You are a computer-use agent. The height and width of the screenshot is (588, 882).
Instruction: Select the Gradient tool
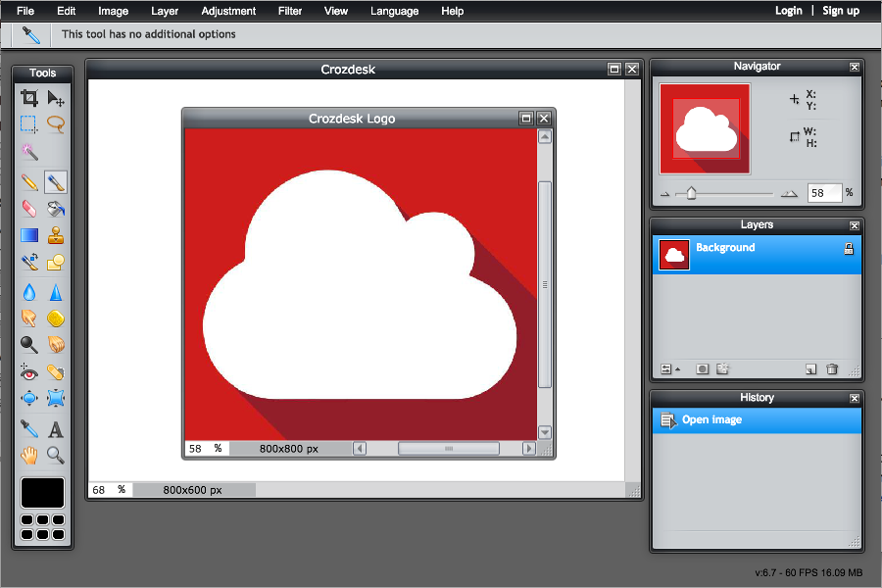(29, 235)
